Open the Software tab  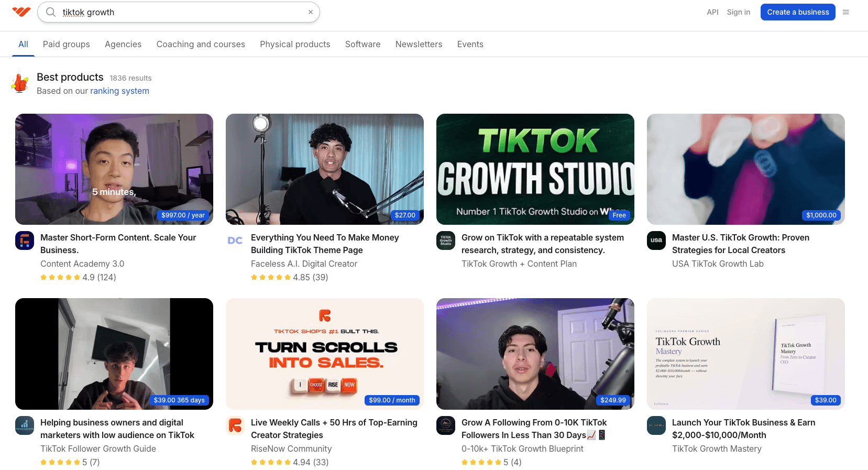click(363, 44)
